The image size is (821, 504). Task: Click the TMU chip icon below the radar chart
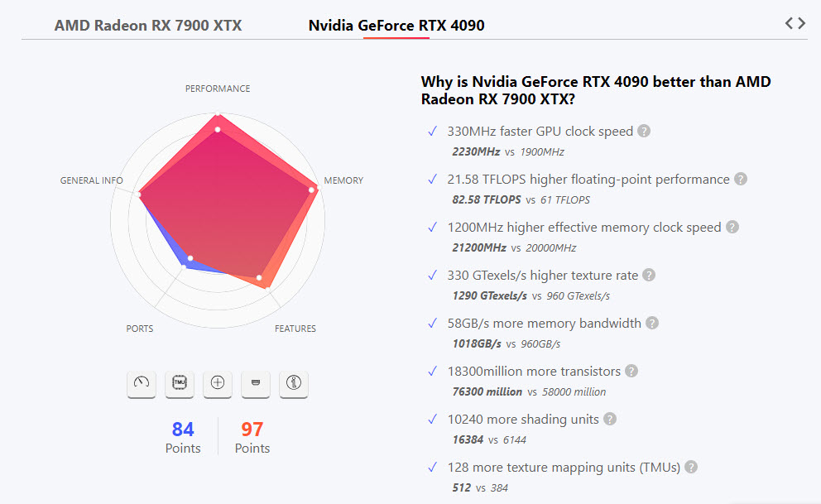click(179, 384)
